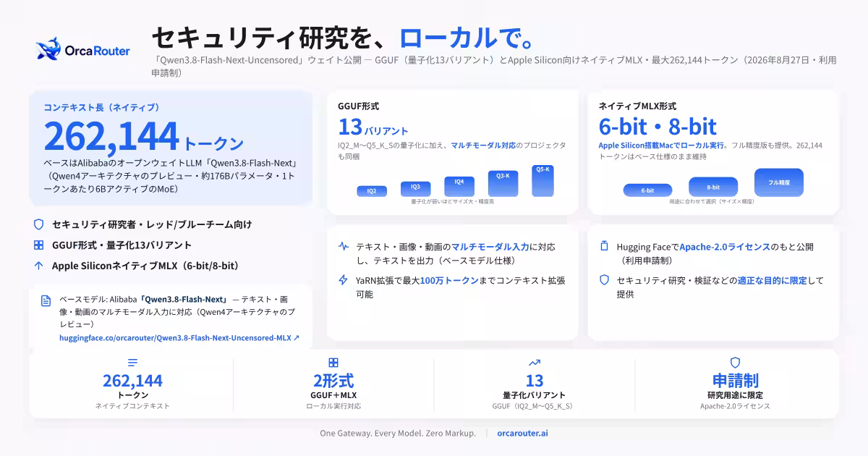
Task: Click the shield icon beside セキュリティ研究者
Action: click(38, 224)
